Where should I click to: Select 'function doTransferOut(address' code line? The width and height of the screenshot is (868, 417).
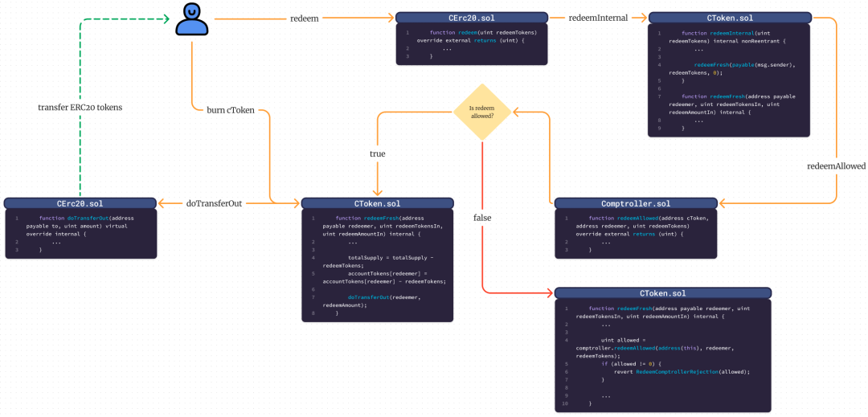(x=86, y=219)
